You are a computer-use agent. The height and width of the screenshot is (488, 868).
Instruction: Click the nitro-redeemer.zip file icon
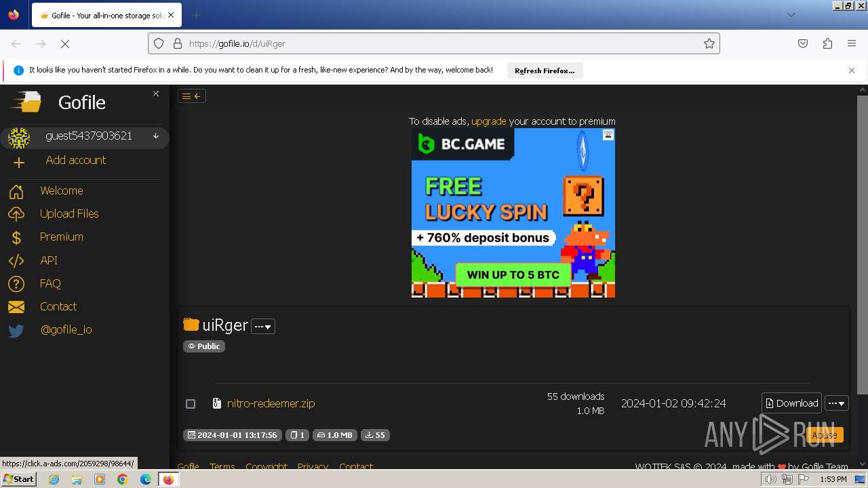[x=217, y=403]
